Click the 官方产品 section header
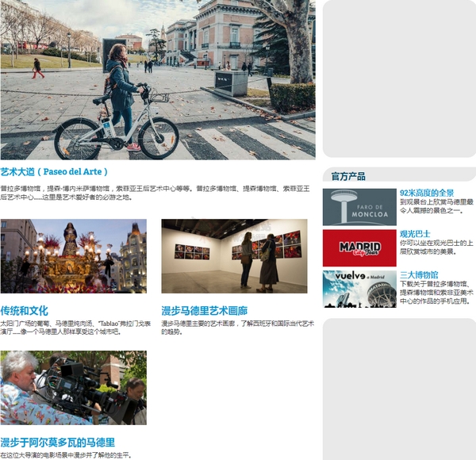 point(348,176)
